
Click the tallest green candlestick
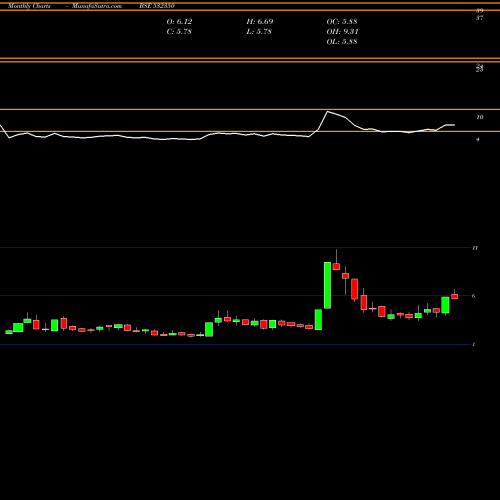327,285
